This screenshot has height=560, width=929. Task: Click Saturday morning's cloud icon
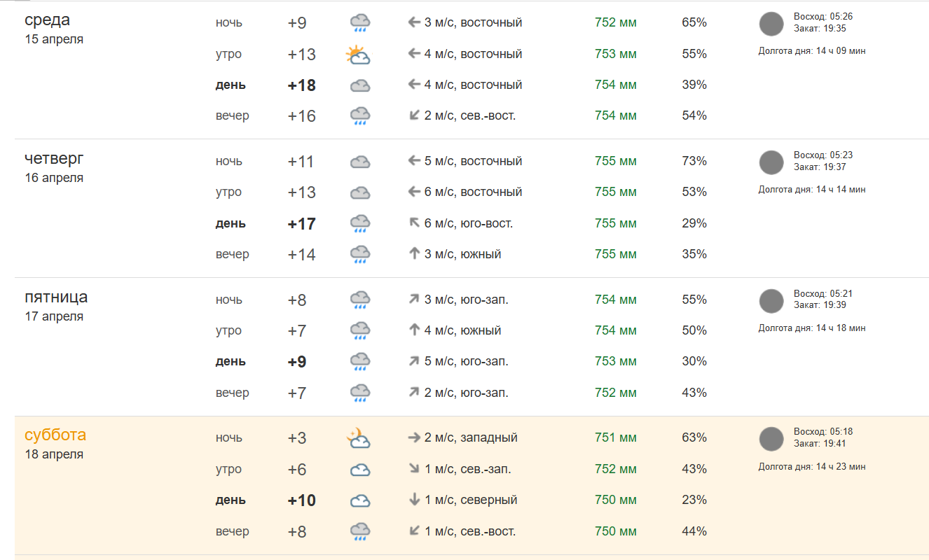(x=360, y=470)
